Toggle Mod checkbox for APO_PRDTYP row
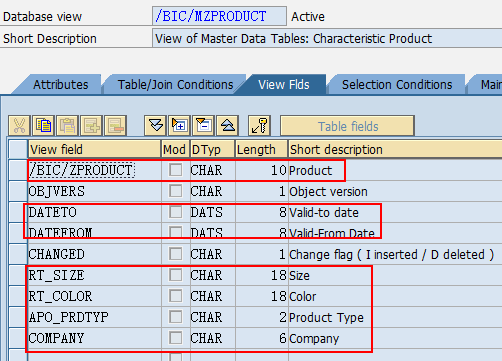 pyautogui.click(x=175, y=317)
